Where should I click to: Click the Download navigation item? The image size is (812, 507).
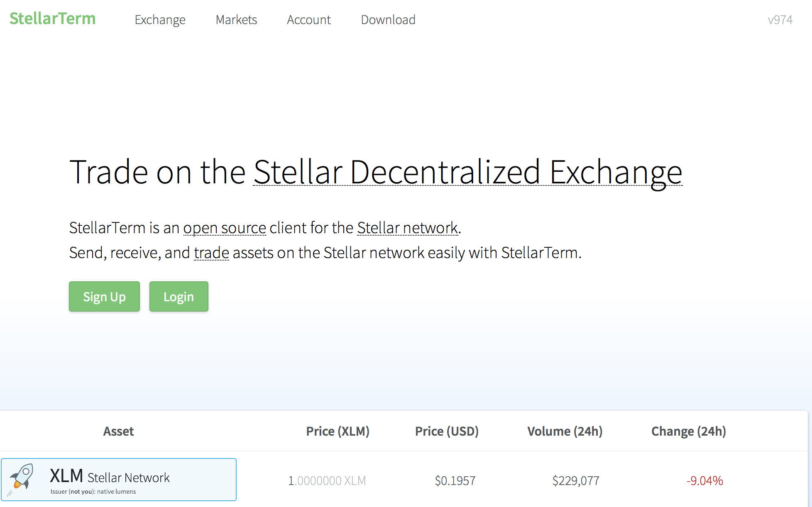coord(388,19)
